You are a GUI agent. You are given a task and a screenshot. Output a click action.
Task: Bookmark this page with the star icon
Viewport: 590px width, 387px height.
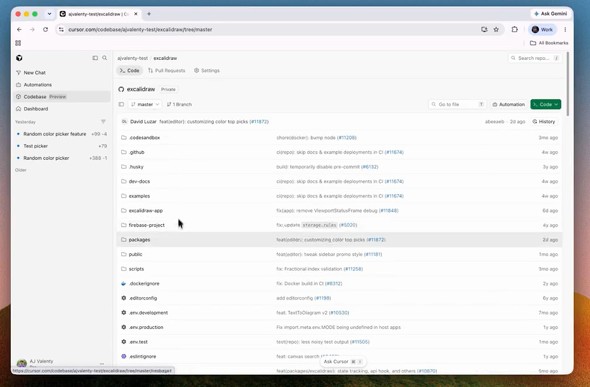coord(496,29)
